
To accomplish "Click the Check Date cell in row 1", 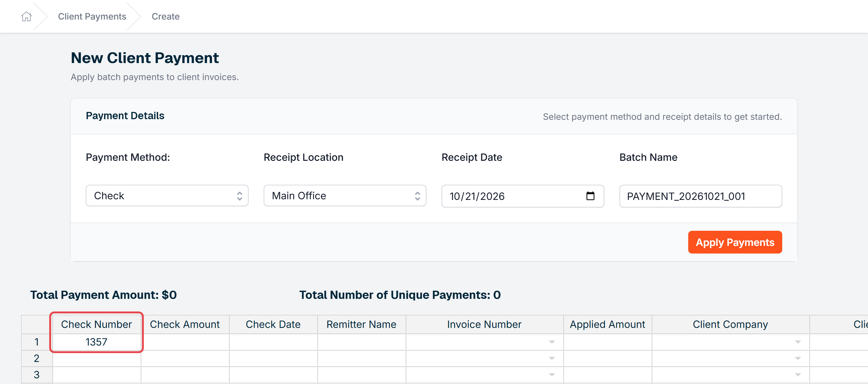I will click(x=273, y=342).
